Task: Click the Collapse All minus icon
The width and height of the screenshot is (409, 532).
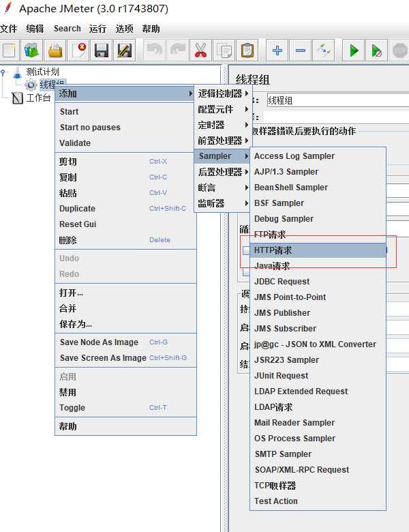Action: (300, 51)
